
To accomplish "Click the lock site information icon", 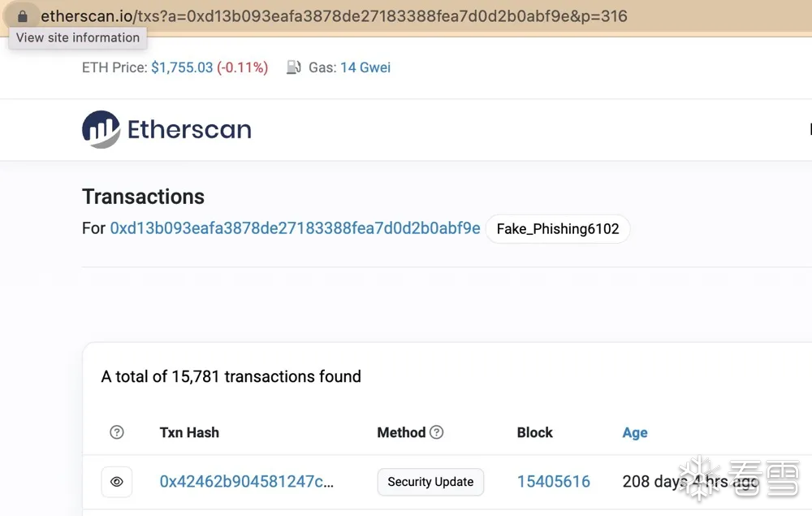I will pyautogui.click(x=23, y=16).
